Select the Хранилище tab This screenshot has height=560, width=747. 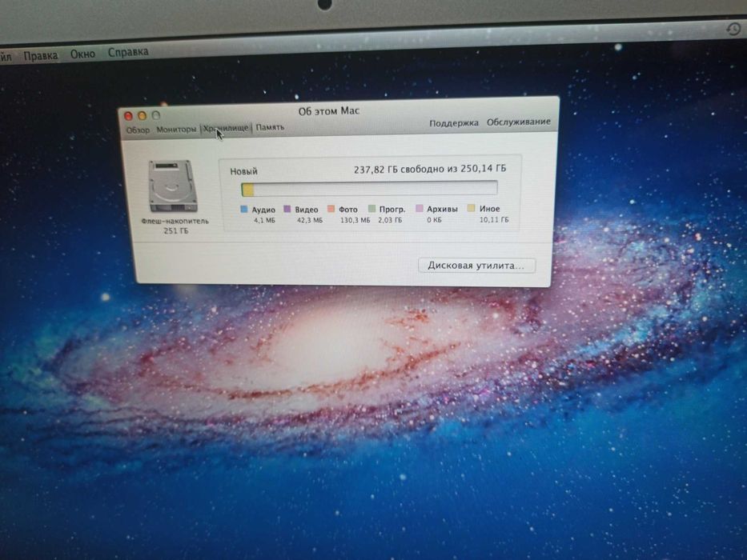coord(226,128)
